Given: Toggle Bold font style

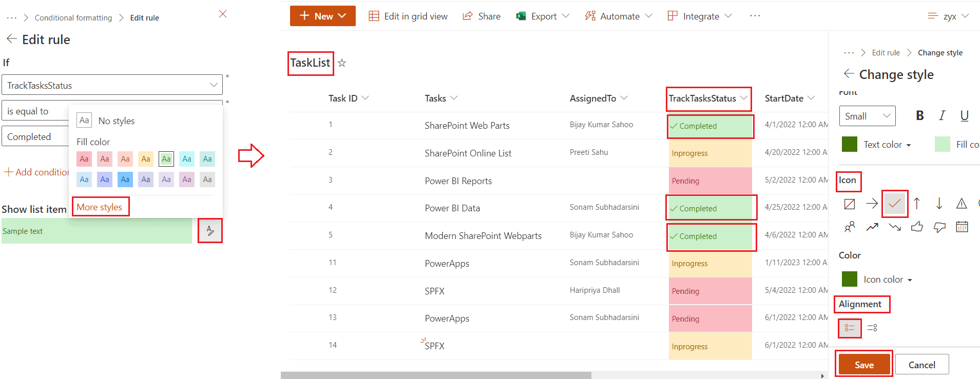Looking at the screenshot, I should (x=920, y=116).
